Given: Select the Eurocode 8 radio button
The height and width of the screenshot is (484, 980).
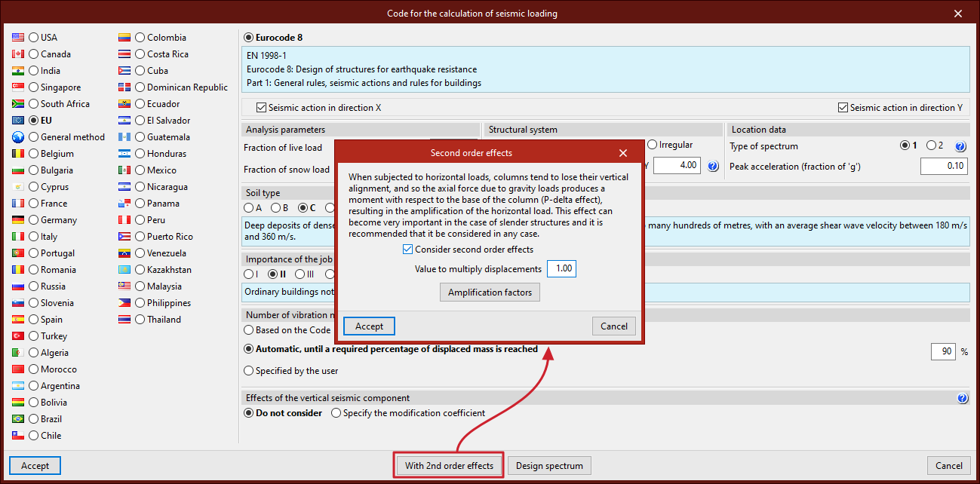Looking at the screenshot, I should [249, 37].
